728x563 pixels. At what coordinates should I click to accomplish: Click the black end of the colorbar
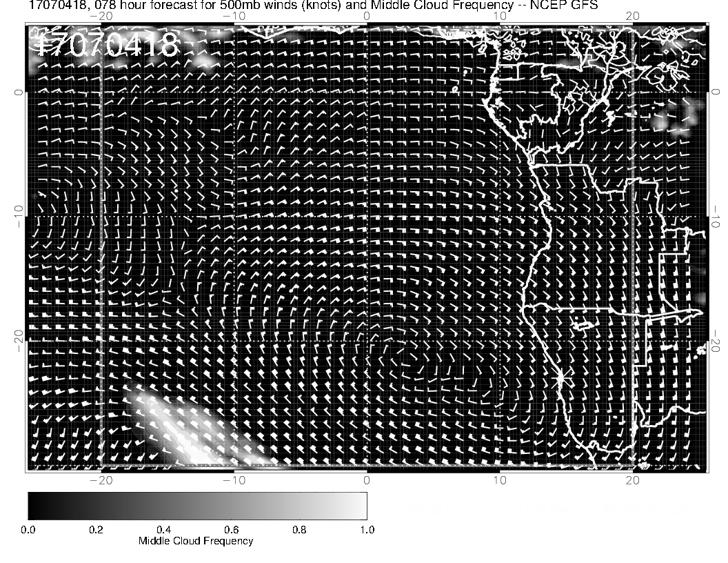click(34, 505)
